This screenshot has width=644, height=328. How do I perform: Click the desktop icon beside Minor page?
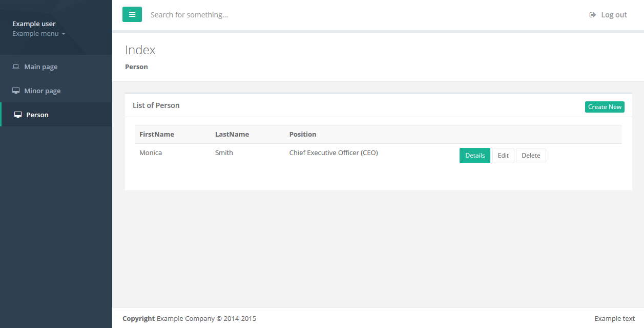coord(16,91)
